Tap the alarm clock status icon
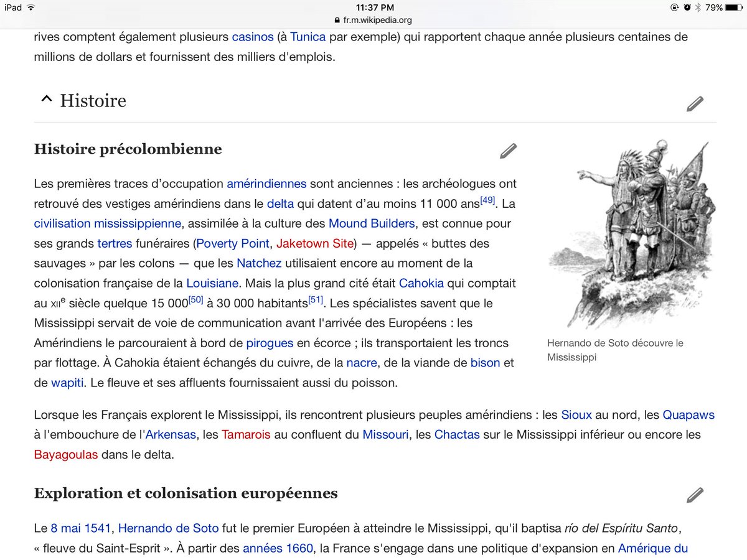This screenshot has height=560, width=747. (687, 7)
